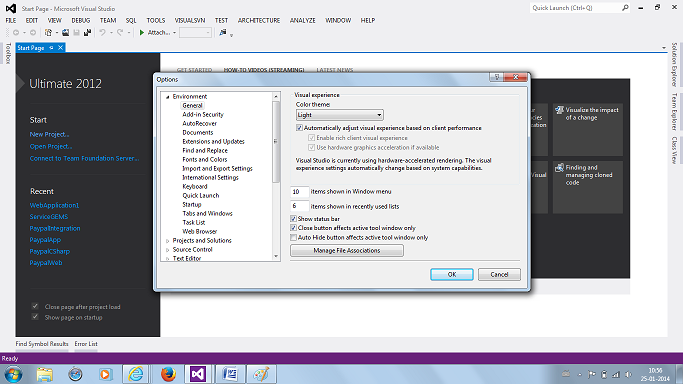Open the Undo history dropdown arrow
This screenshot has width=683, height=384.
[x=111, y=33]
